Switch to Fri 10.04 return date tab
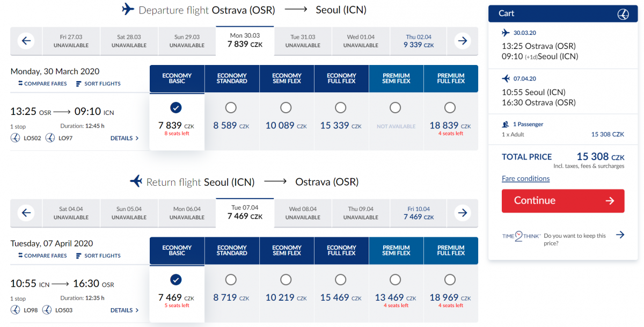Image resolution: width=644 pixels, height=327 pixels. coord(419,213)
